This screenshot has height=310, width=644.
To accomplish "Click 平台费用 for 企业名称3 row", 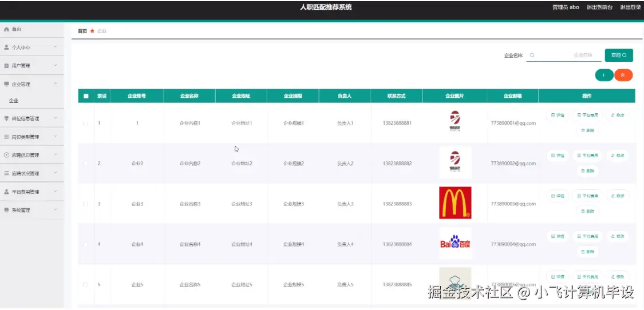I will pyautogui.click(x=587, y=196).
